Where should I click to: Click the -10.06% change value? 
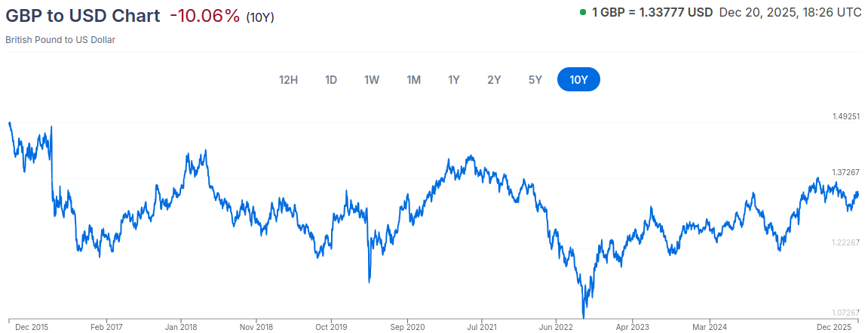(x=204, y=16)
